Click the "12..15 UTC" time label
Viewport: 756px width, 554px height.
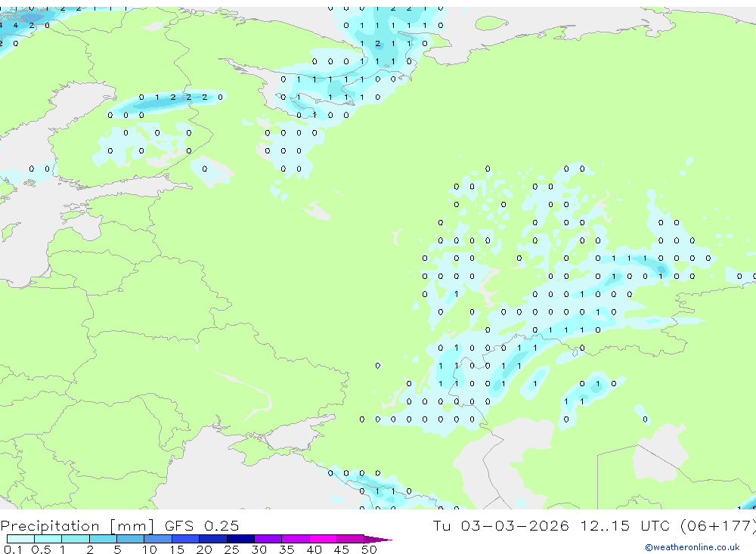[625, 525]
